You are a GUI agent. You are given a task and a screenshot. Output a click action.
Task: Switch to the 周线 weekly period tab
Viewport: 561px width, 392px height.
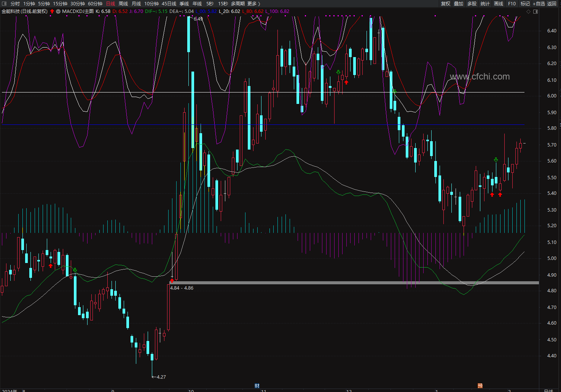click(123, 3)
